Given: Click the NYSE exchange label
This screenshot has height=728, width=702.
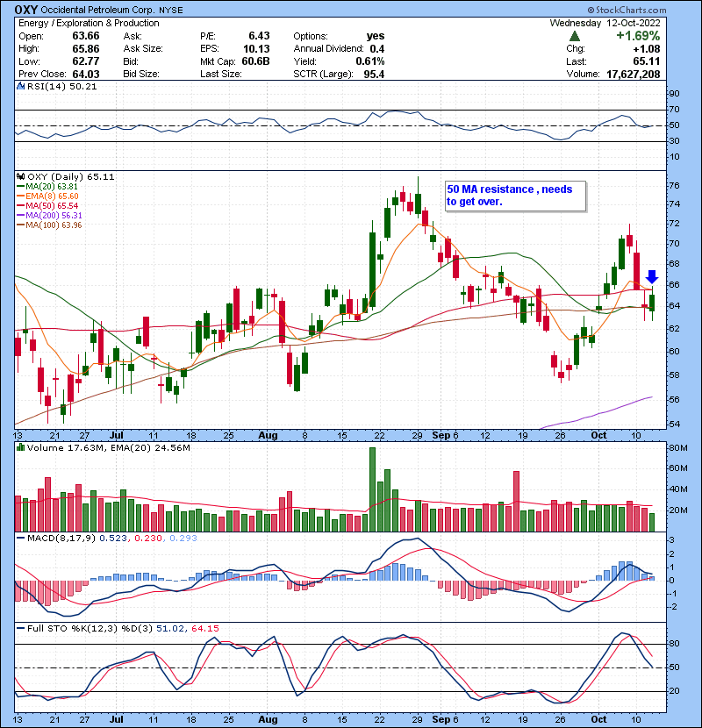Looking at the screenshot, I should (x=171, y=10).
